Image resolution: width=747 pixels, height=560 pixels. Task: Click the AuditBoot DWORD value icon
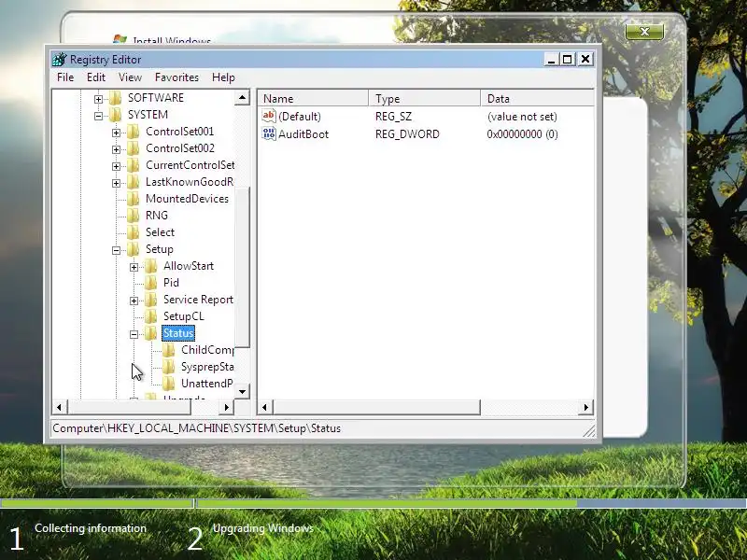(269, 133)
